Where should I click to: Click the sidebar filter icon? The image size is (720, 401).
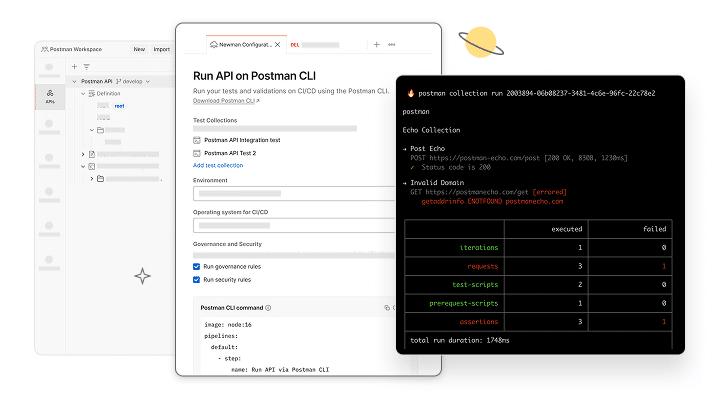pos(86,67)
